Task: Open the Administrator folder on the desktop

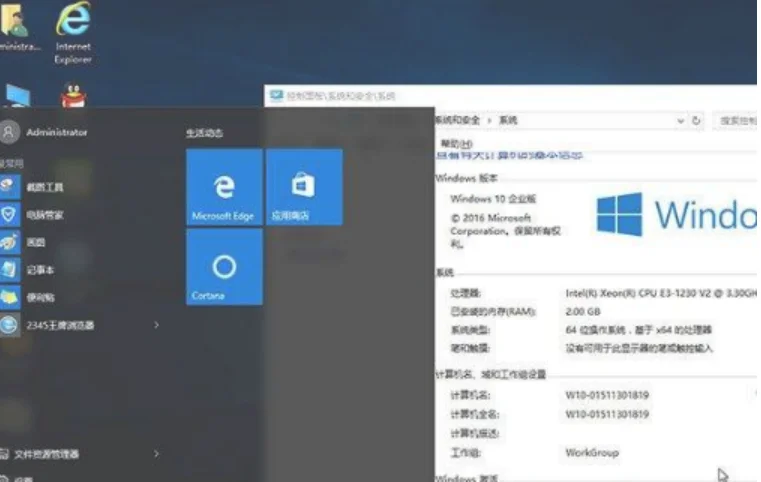Action: pos(16,27)
